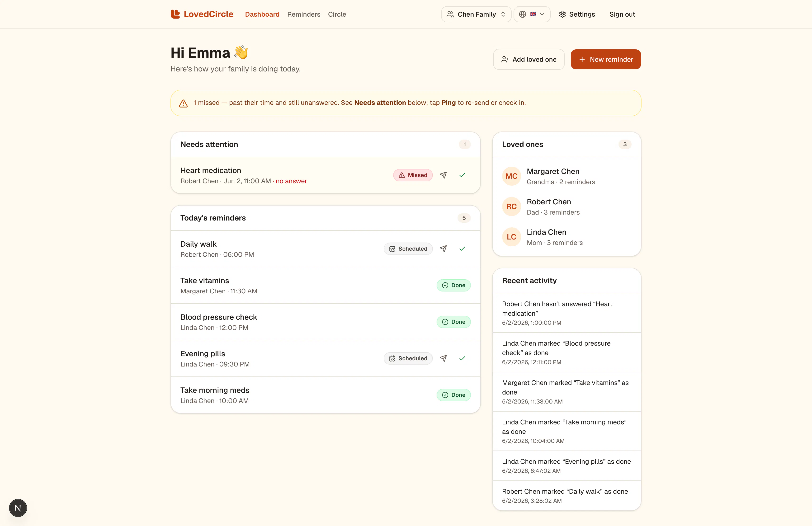
Task: Click the Daily walk reminder title
Action: pos(198,244)
